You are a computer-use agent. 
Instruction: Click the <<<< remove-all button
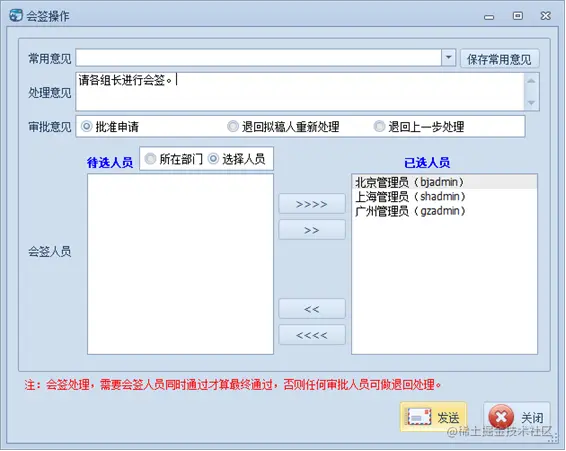click(x=312, y=335)
